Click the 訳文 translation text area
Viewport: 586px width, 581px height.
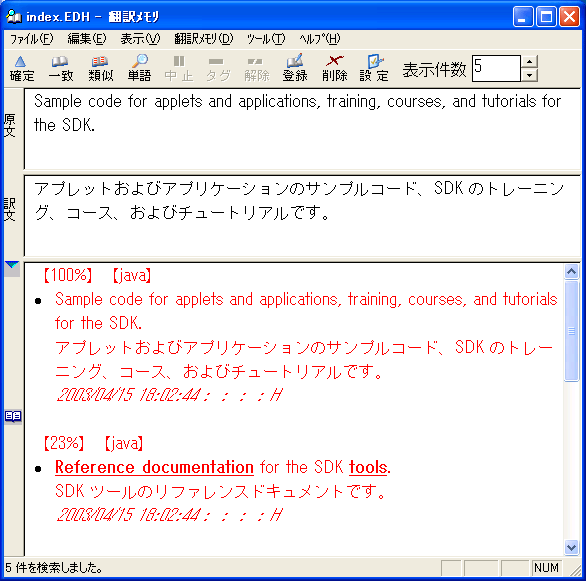[x=302, y=216]
